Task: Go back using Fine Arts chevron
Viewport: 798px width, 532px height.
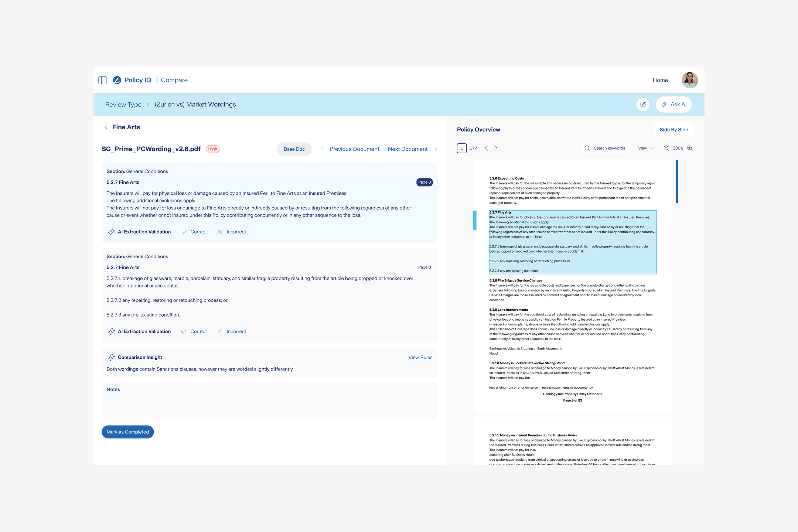Action: click(x=106, y=127)
